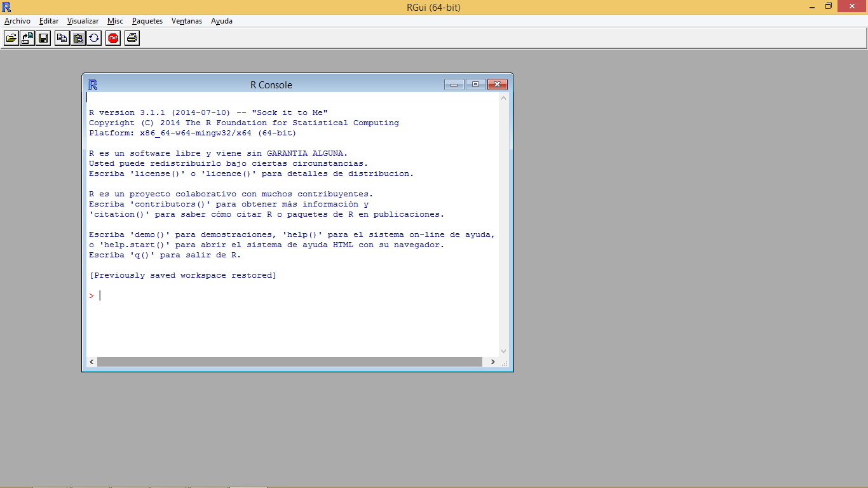Click the "Usted puede redistribuirlo" line
This screenshot has width=868, height=488.
(229, 163)
